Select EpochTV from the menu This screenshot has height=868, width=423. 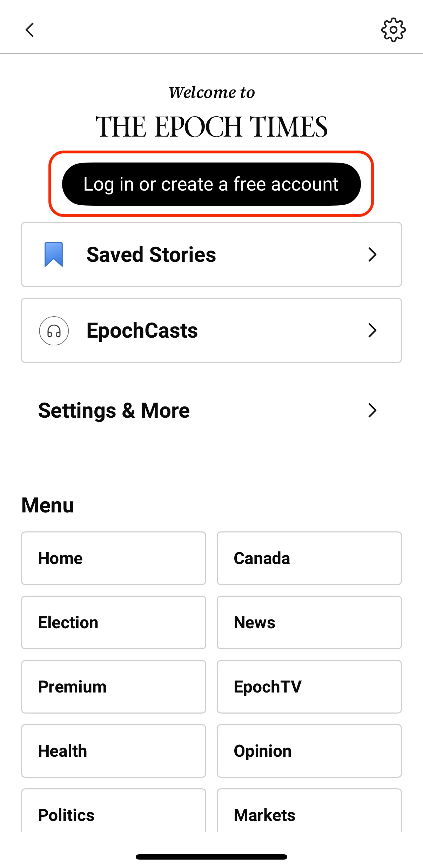(309, 687)
